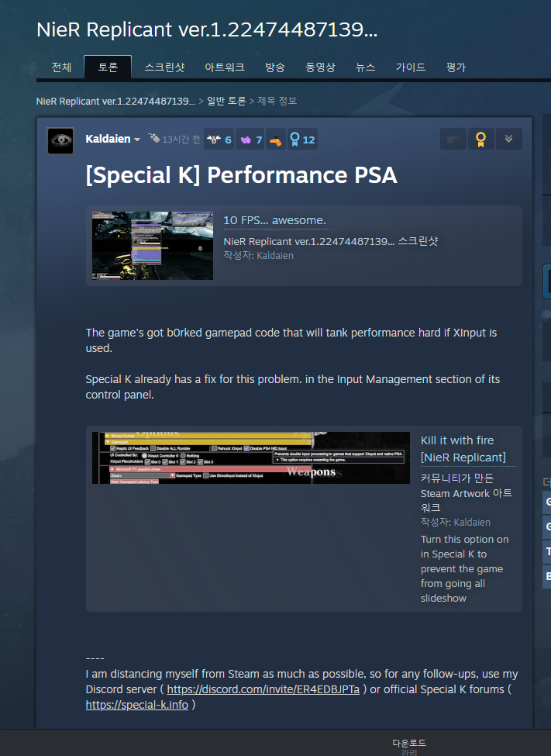551x756 pixels.
Task: Click the pinned thread pin icon
Action: (x=153, y=138)
